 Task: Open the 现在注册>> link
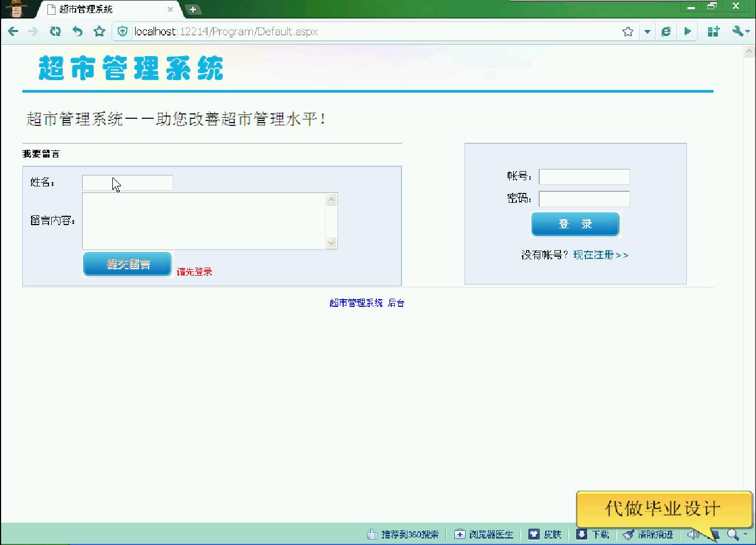601,255
